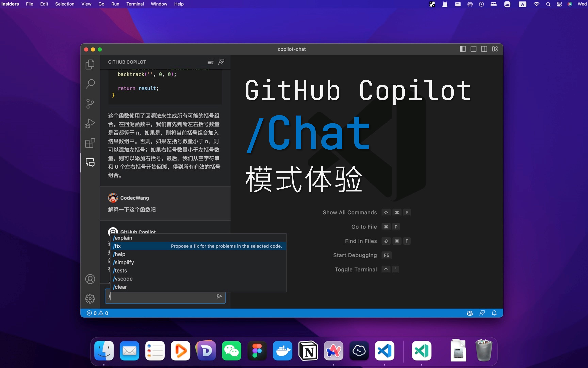Click CodecWang user name in chat
This screenshot has width=588, height=368.
pyautogui.click(x=135, y=198)
